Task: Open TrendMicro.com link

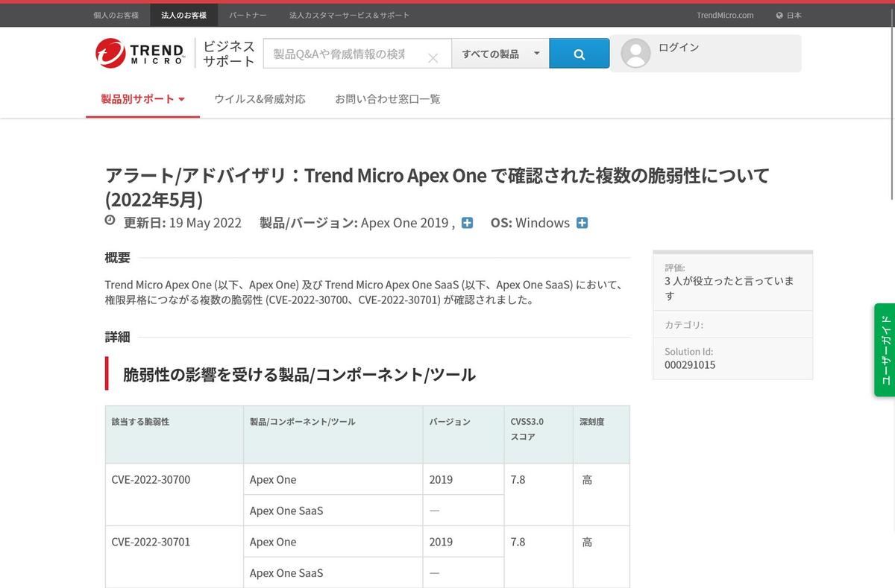Action: point(725,15)
